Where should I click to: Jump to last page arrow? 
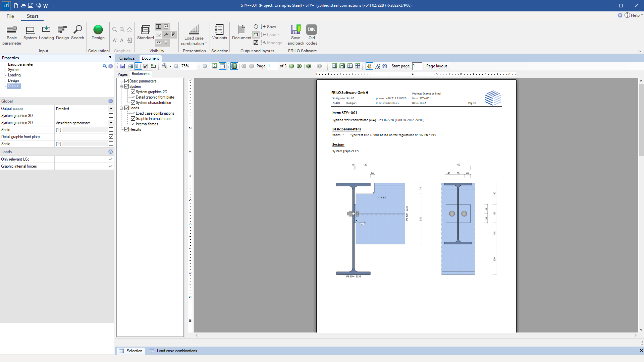pyautogui.click(x=299, y=66)
